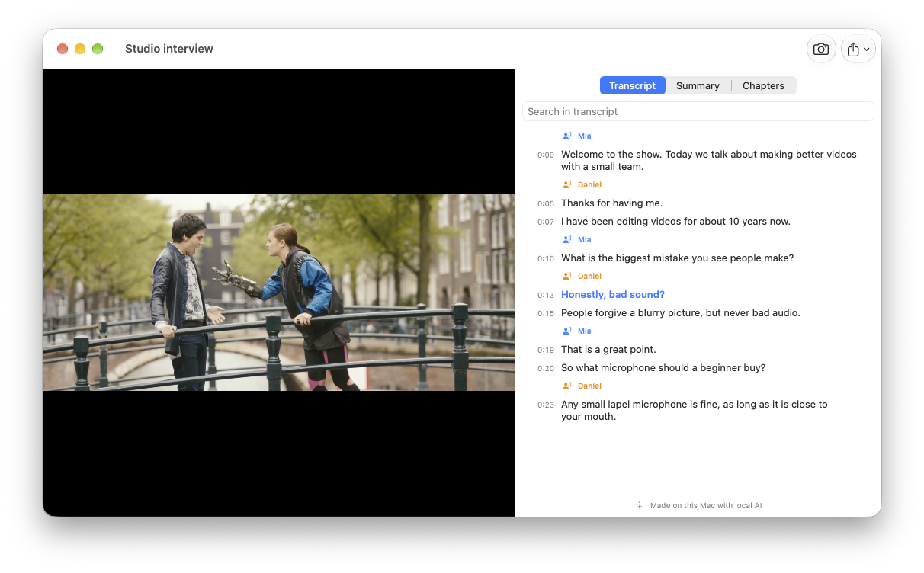Click the 0:07 timestamp
This screenshot has height=573, width=924.
[x=546, y=222]
